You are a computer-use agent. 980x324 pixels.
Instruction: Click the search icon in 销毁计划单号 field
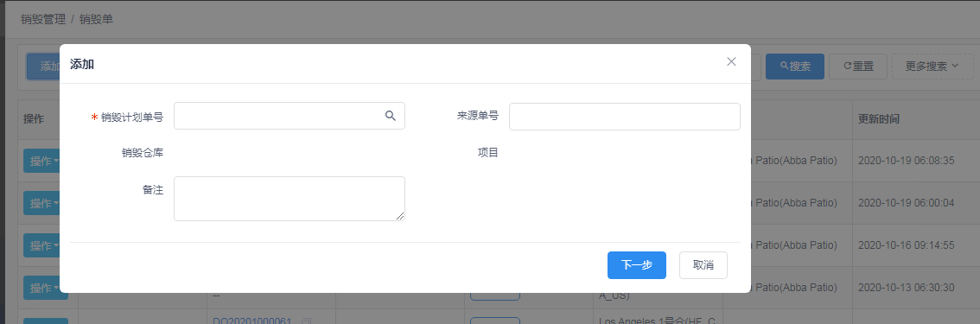(390, 116)
